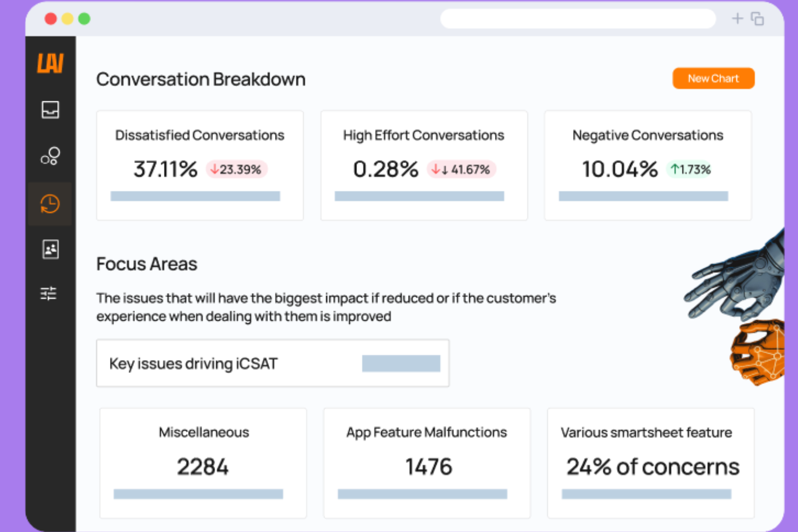The image size is (798, 532).
Task: Click the browser search address bar
Action: pyautogui.click(x=577, y=18)
